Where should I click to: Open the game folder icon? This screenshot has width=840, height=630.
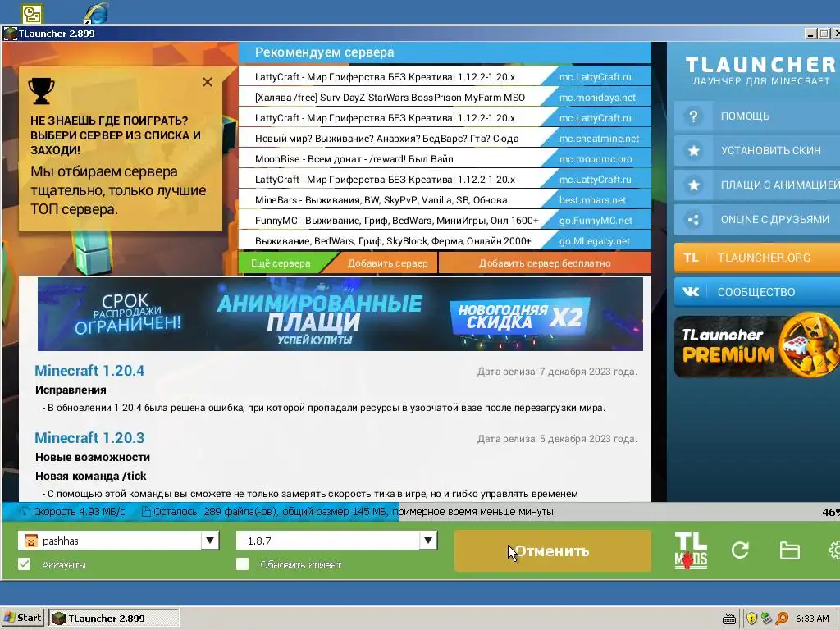790,550
